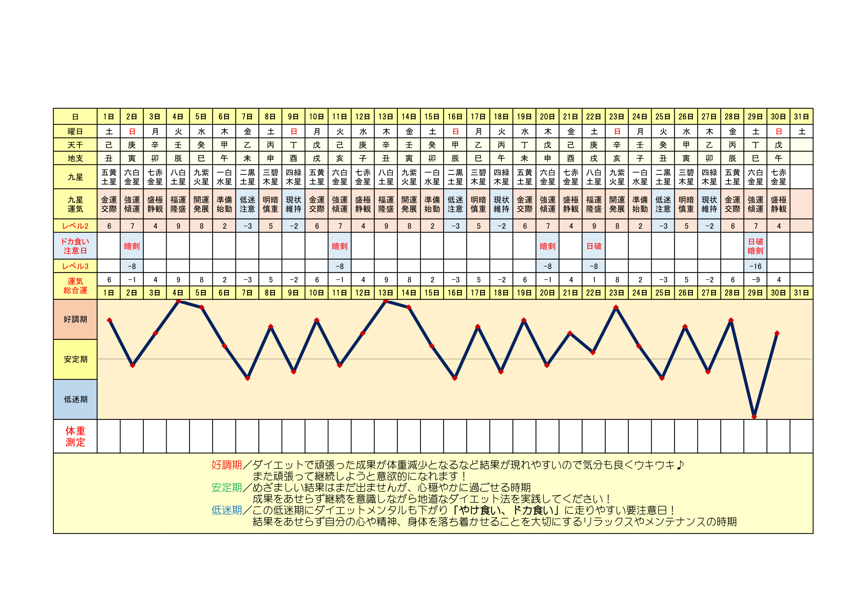Click the レベル2 row header
This screenshot has width=868, height=614.
click(75, 226)
